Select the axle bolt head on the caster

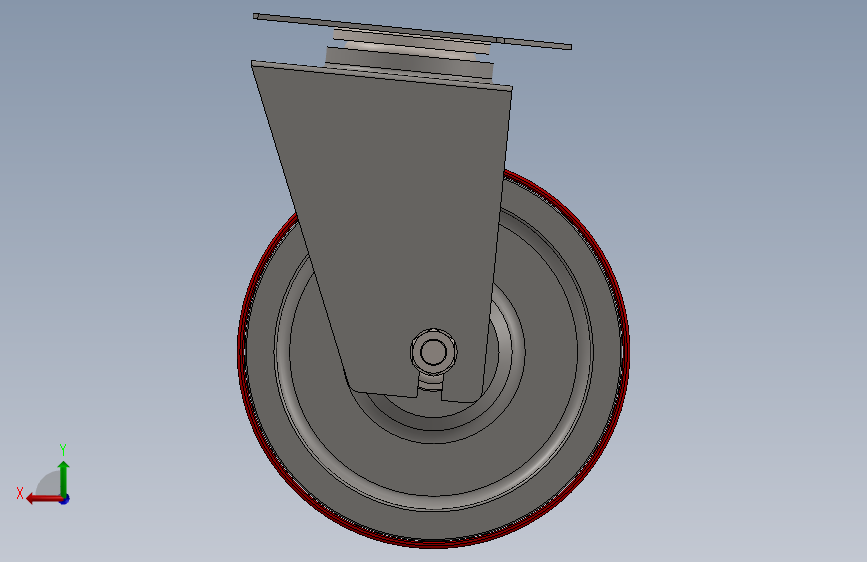[x=434, y=352]
